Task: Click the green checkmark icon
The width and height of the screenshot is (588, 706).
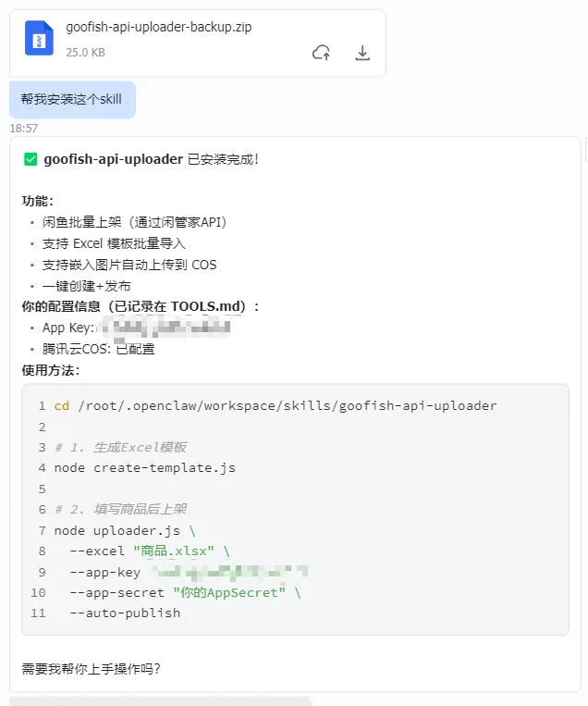Action: coord(31,159)
